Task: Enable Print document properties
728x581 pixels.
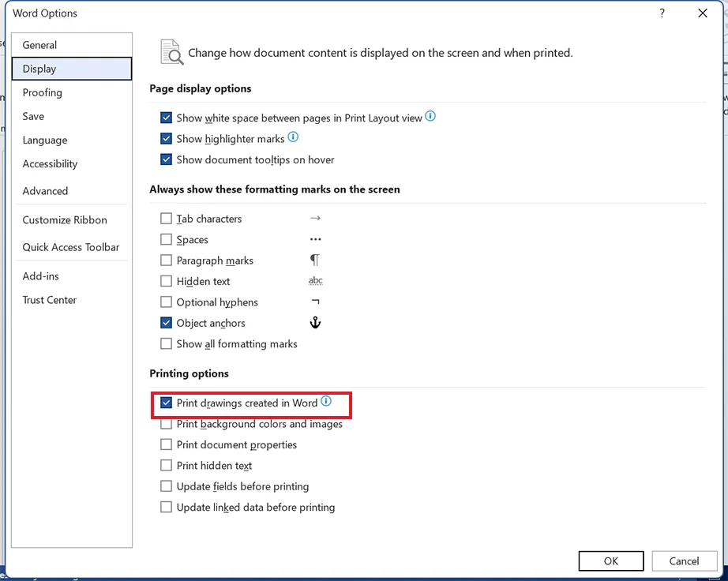Action: click(166, 444)
